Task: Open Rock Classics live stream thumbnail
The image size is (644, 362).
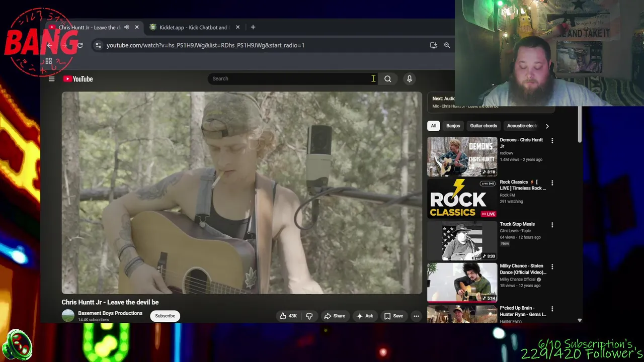Action: [x=462, y=199]
